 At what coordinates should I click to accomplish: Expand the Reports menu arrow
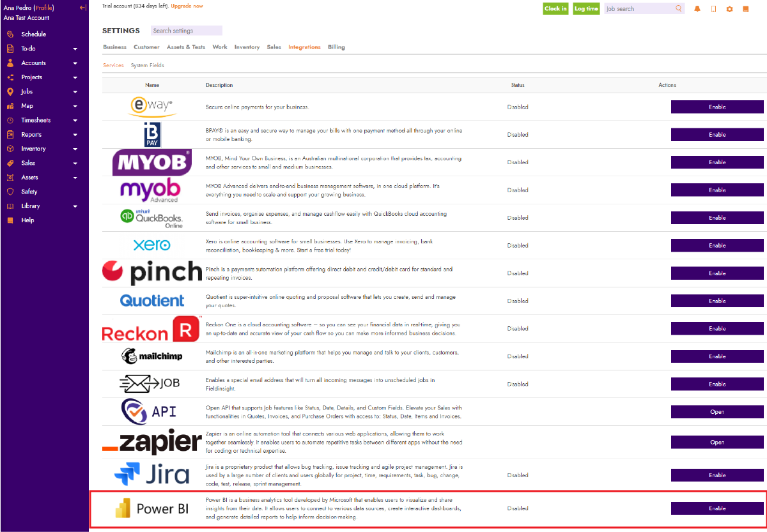click(75, 135)
